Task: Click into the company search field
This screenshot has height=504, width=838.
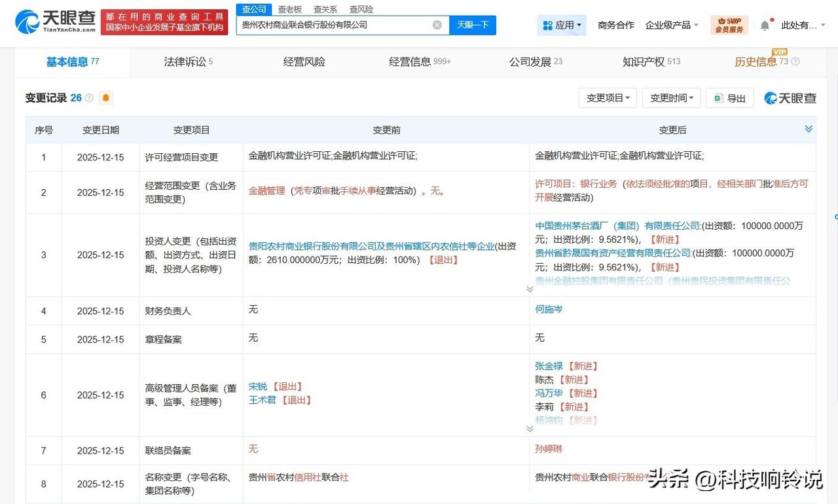Action: click(x=334, y=25)
